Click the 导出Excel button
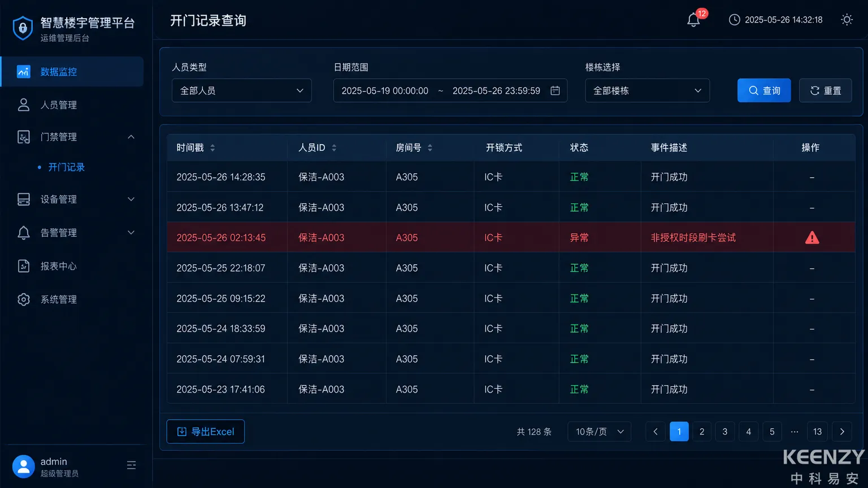 206,432
